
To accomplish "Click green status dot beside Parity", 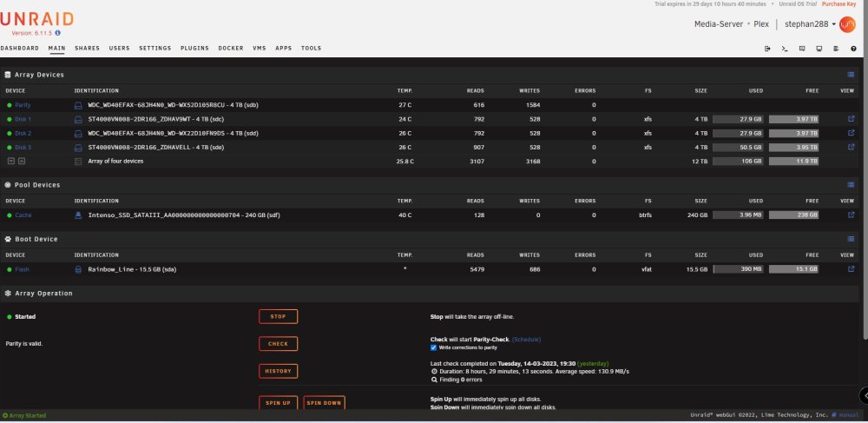I will coord(10,105).
